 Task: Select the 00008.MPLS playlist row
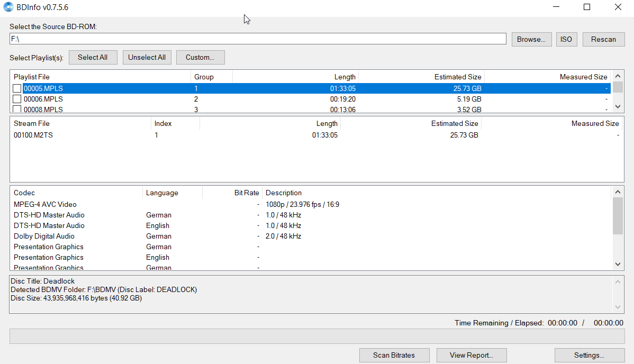tap(310, 109)
